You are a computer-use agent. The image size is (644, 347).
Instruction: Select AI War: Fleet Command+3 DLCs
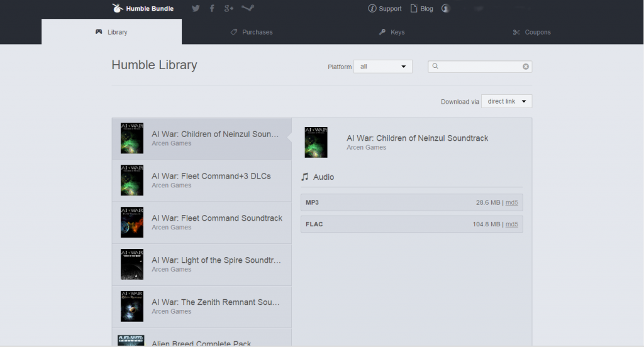202,180
